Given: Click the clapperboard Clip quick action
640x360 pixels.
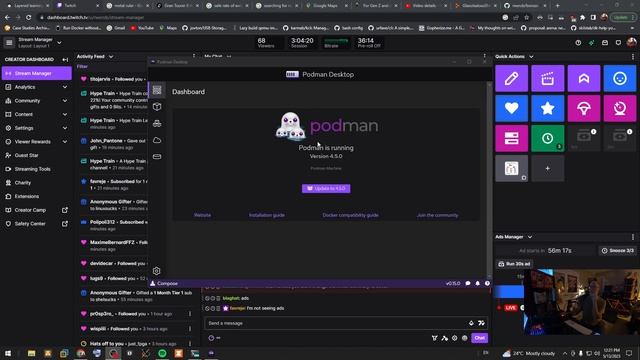Looking at the screenshot, I should coord(547,78).
